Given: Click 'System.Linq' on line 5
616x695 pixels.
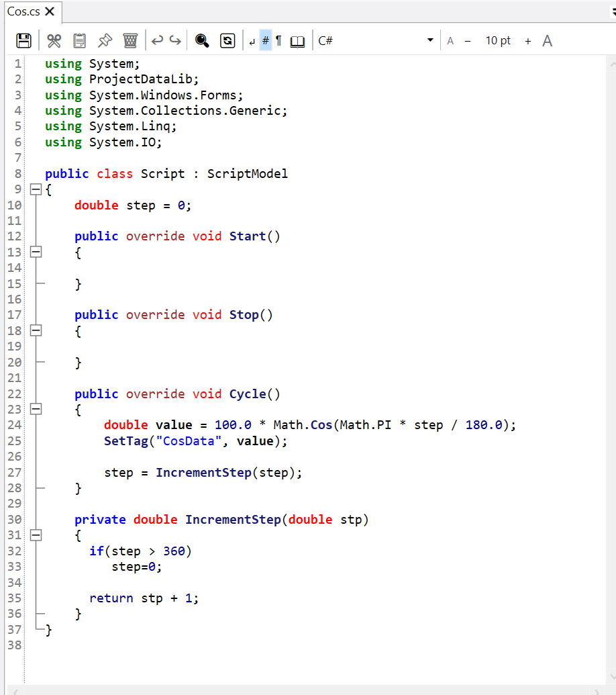Looking at the screenshot, I should [x=130, y=126].
